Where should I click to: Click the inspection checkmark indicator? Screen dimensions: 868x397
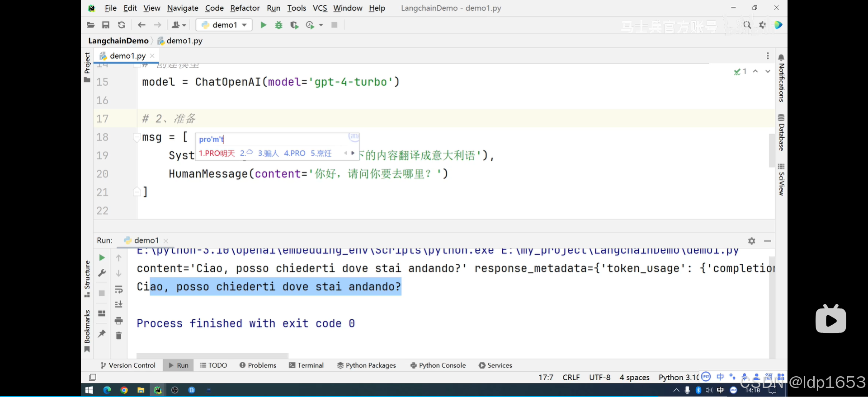click(740, 71)
